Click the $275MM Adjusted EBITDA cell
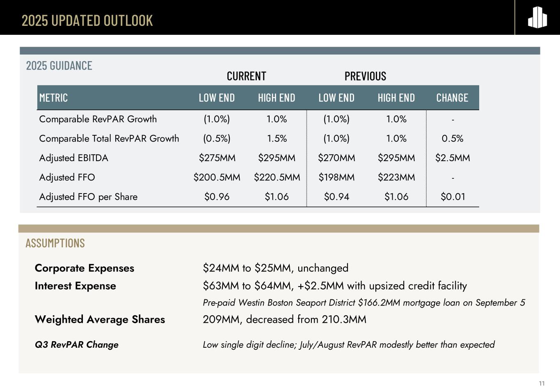Screen dimensions: 560x392 (217, 158)
